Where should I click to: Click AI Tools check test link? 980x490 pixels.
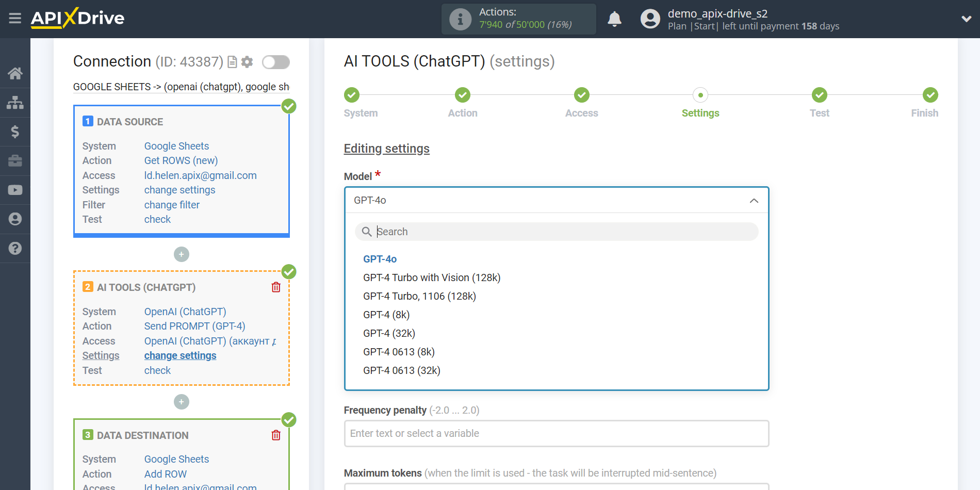point(157,370)
